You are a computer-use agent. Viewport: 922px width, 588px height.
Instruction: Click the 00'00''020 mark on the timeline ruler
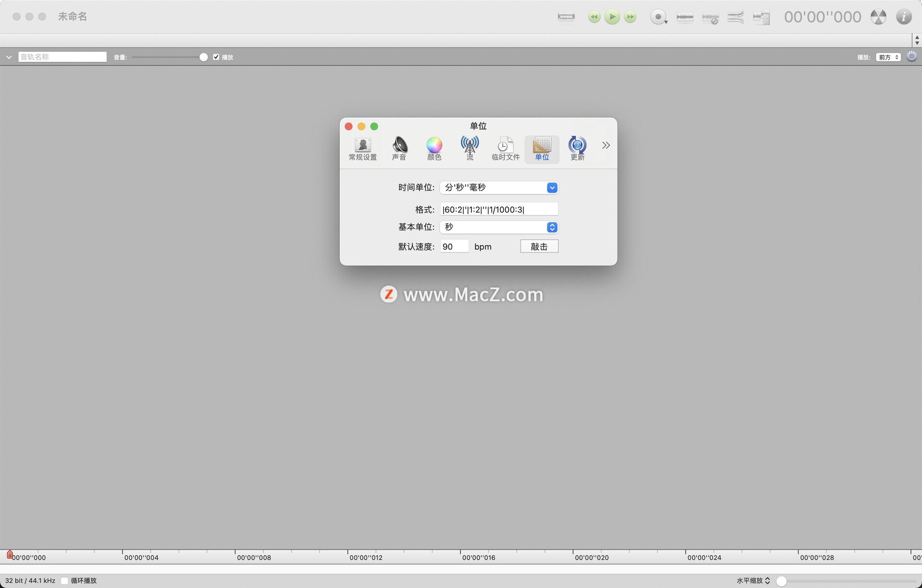pyautogui.click(x=592, y=558)
